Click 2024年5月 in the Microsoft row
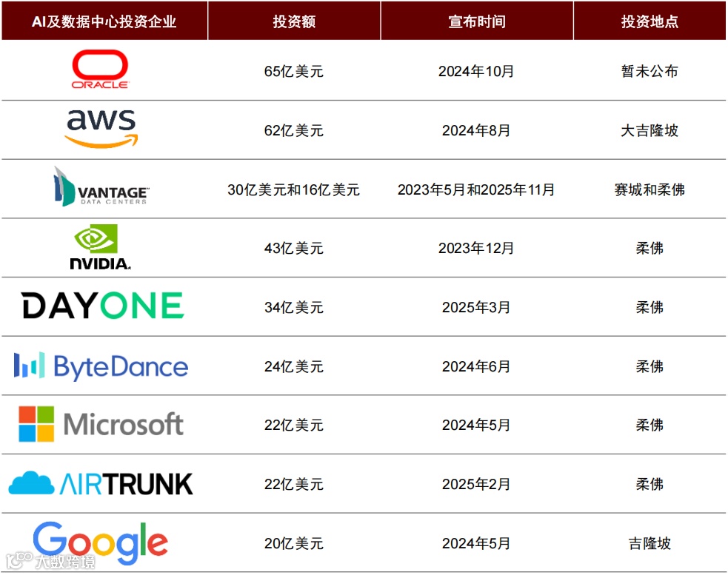The height and width of the screenshot is (575, 728). coord(476,425)
